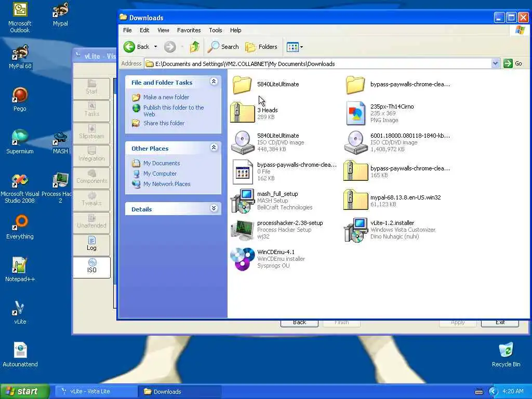Click the Start button on taskbar
The image size is (532, 399).
(25, 391)
